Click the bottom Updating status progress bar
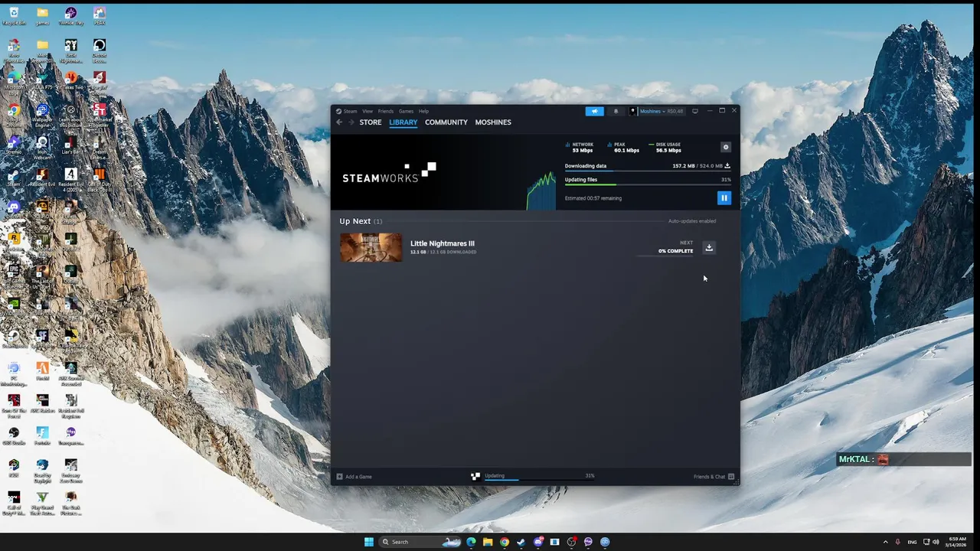This screenshot has height=551, width=980. click(539, 480)
